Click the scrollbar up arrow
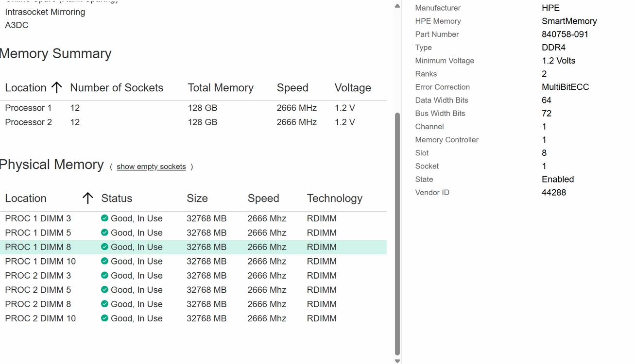The image size is (635, 364). (x=397, y=6)
